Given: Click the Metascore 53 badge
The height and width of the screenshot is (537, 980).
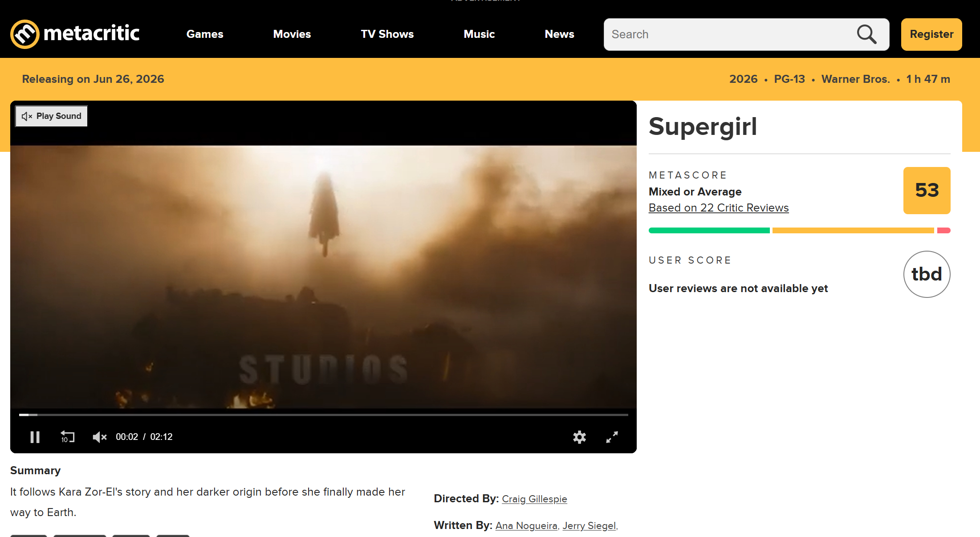Looking at the screenshot, I should tap(927, 191).
